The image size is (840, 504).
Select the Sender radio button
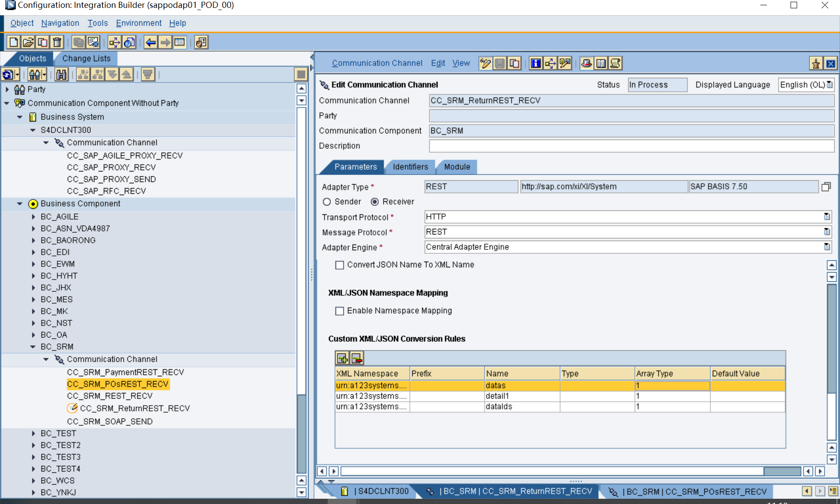(327, 202)
